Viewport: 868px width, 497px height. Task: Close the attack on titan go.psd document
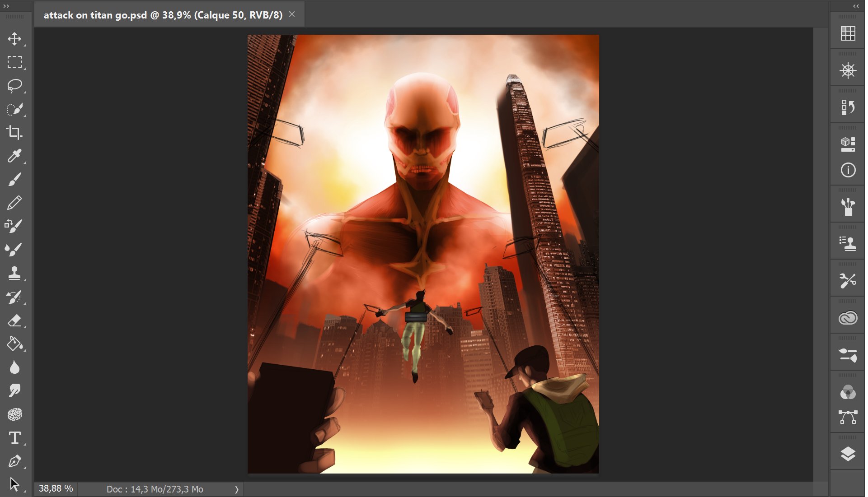coord(292,14)
